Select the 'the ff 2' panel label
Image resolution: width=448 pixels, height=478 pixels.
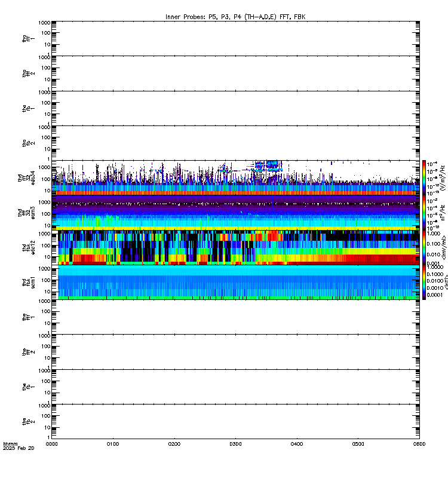click(x=28, y=352)
